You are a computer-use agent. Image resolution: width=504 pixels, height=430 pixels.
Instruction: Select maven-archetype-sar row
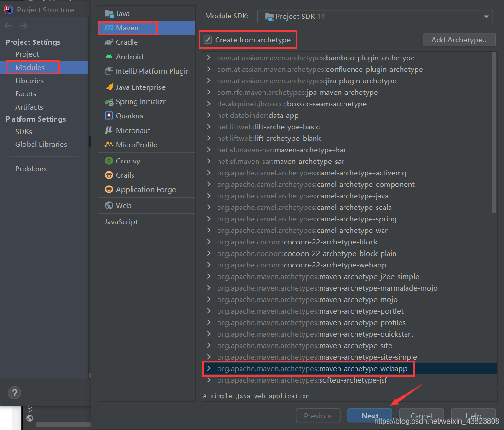click(349, 161)
